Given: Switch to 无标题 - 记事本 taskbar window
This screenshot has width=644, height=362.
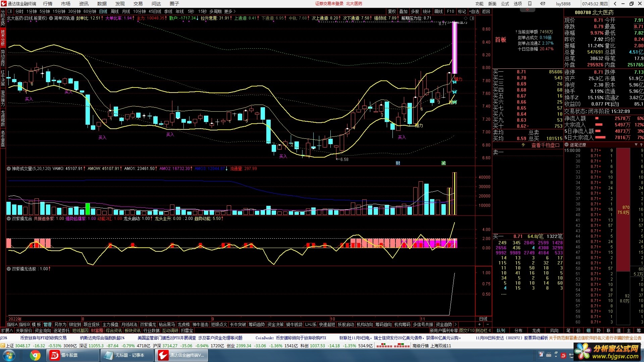Looking at the screenshot, I should pyautogui.click(x=127, y=355).
